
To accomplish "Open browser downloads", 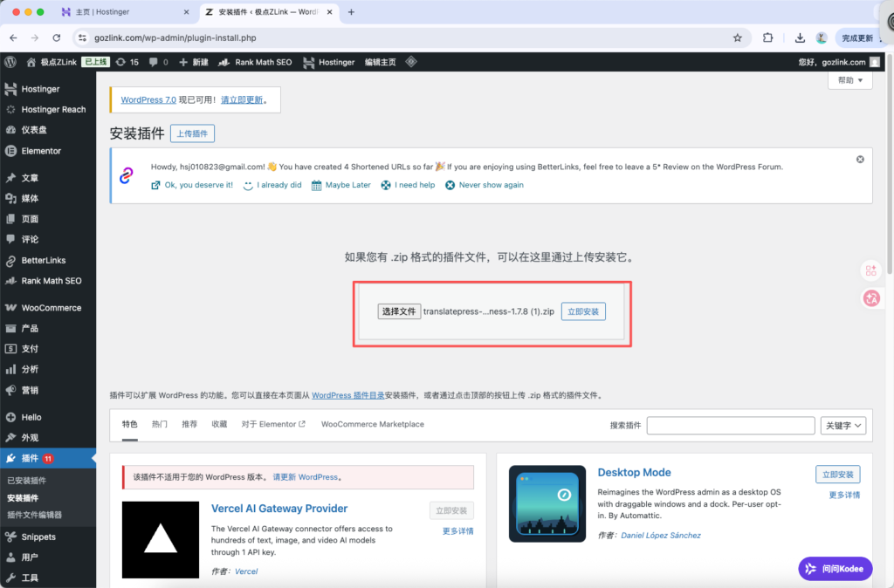I will (800, 38).
